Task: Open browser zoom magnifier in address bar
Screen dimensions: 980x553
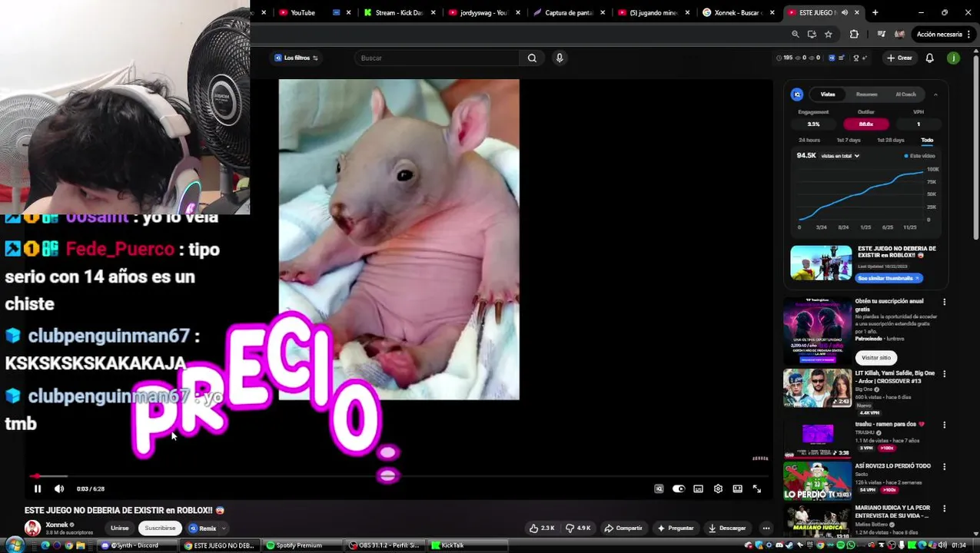Action: point(796,34)
